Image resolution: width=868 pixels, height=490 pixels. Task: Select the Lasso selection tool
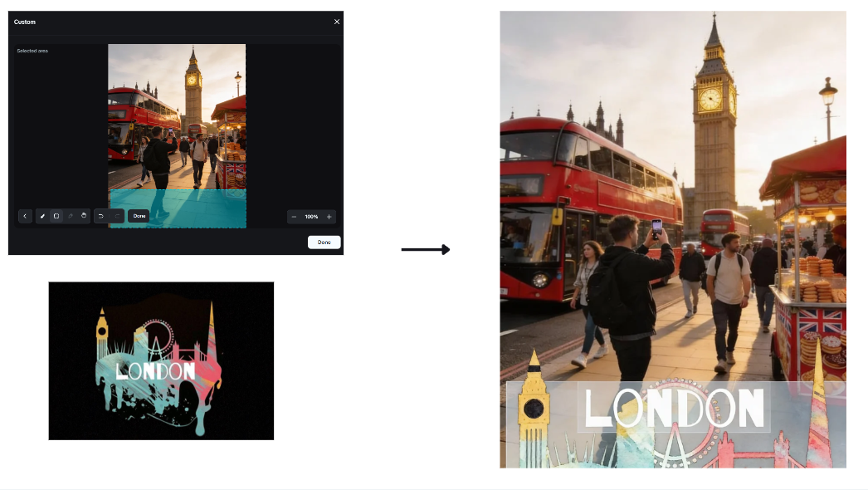70,216
